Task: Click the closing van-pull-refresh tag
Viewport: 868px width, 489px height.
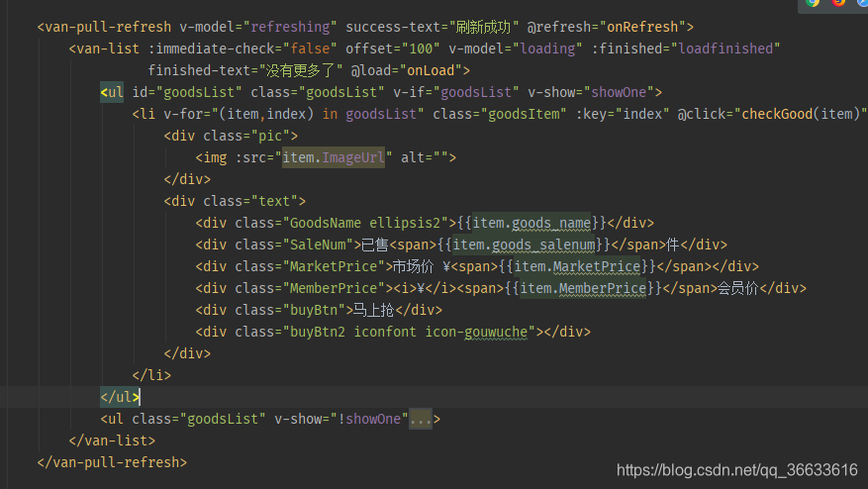Action: pos(113,462)
